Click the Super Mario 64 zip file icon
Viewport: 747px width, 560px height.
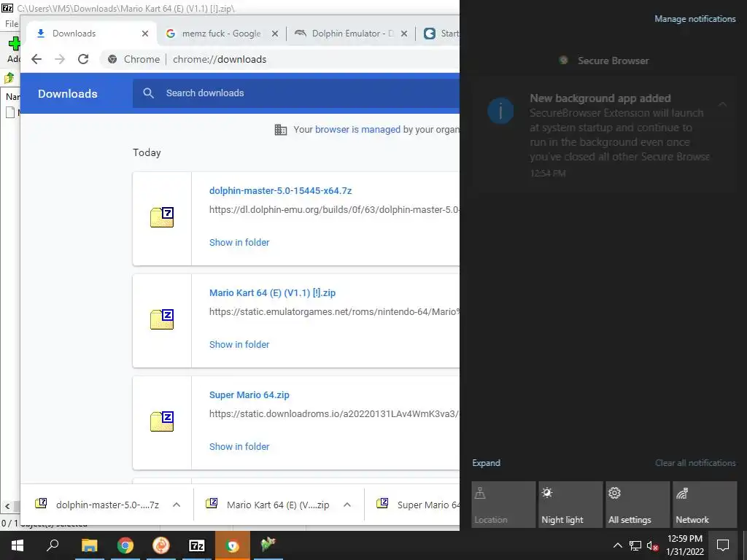162,421
